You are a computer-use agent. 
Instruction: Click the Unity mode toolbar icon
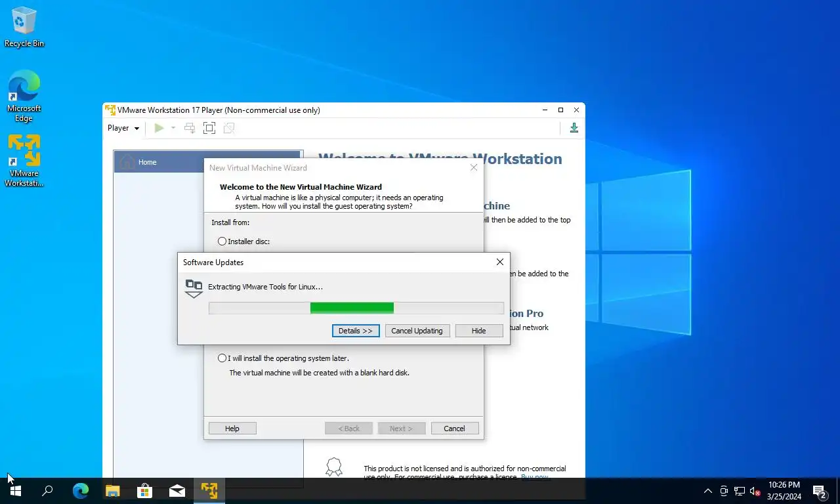(x=229, y=128)
